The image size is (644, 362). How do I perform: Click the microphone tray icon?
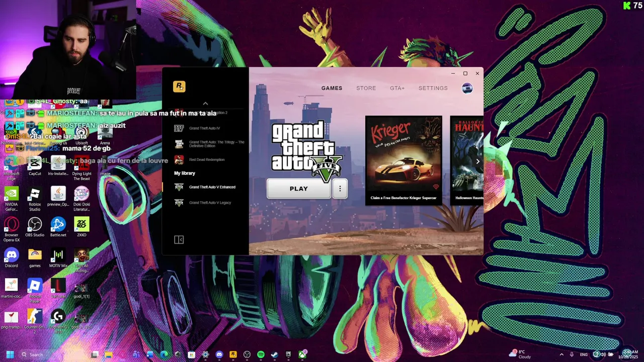pyautogui.click(x=572, y=354)
